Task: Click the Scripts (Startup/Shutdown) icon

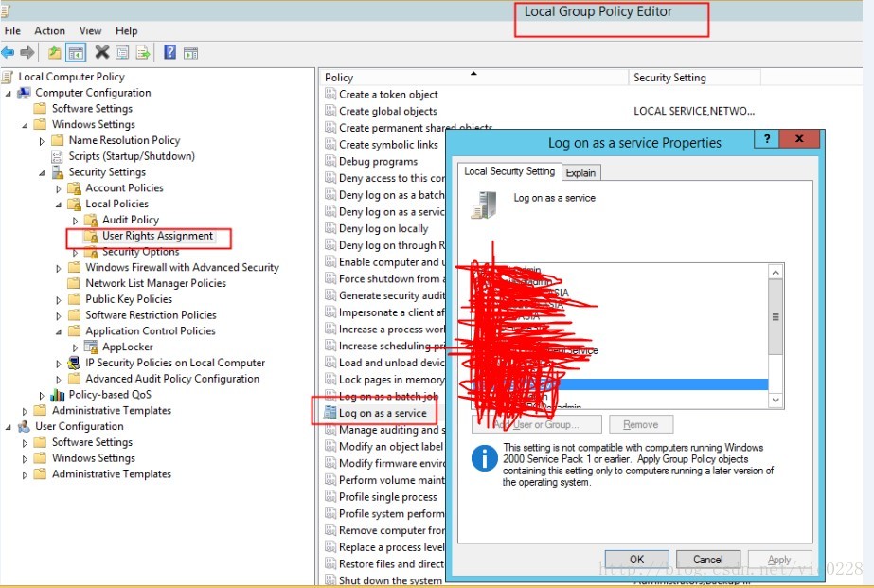Action: [57, 156]
